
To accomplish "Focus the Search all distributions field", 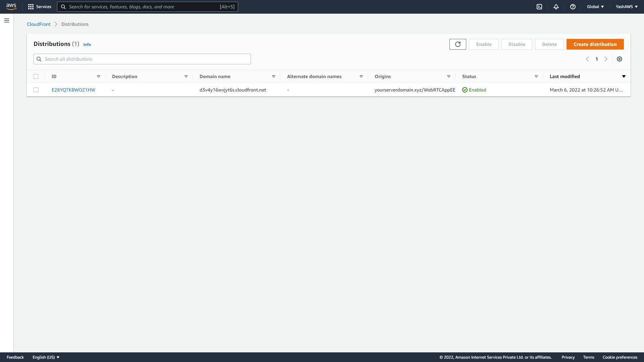I will pos(142,59).
